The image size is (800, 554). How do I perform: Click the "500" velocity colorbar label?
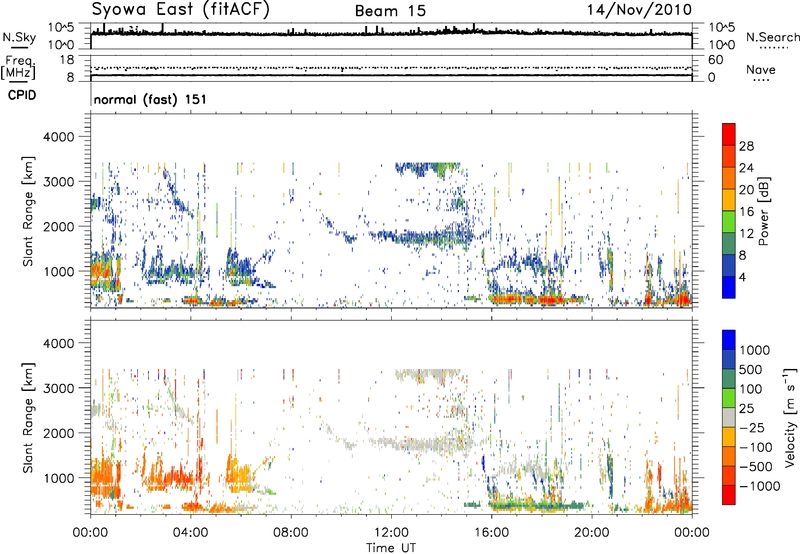pos(750,370)
